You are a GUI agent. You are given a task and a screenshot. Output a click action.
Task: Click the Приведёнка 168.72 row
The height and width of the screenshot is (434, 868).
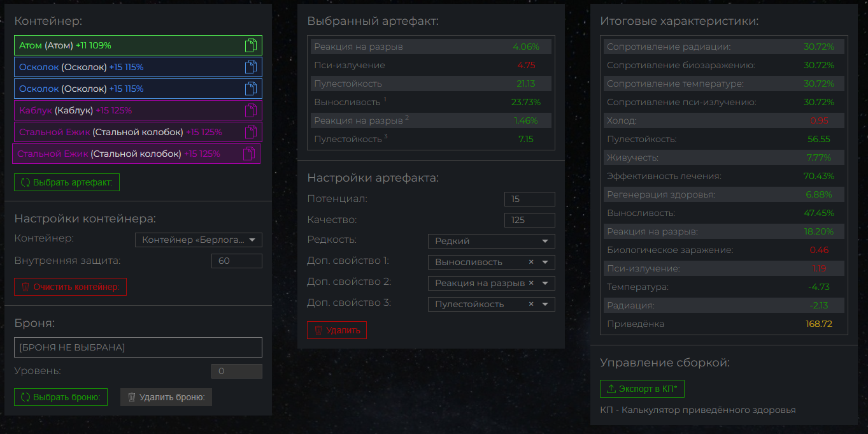724,324
